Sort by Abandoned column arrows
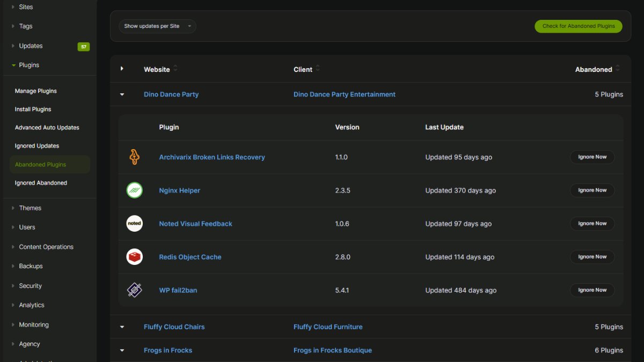The width and height of the screenshot is (644, 362). pos(618,69)
